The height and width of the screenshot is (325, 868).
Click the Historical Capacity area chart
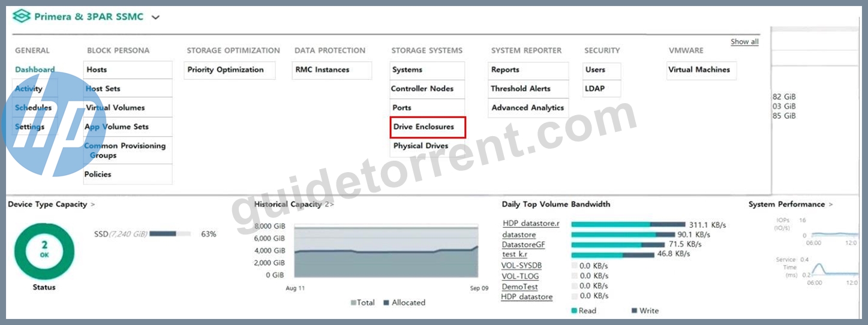tap(386, 251)
